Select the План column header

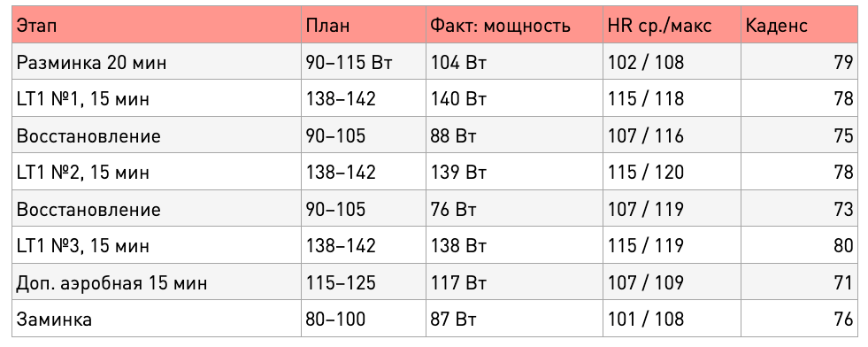pos(364,25)
